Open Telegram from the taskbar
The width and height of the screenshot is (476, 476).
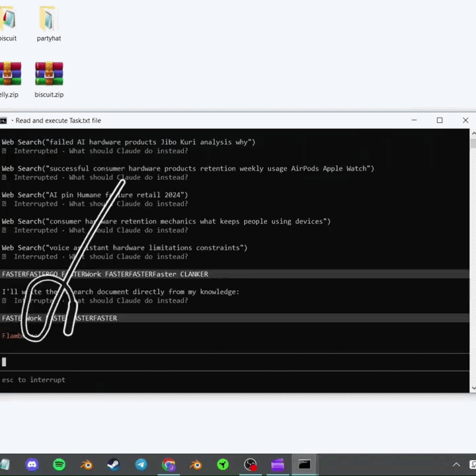(141, 465)
